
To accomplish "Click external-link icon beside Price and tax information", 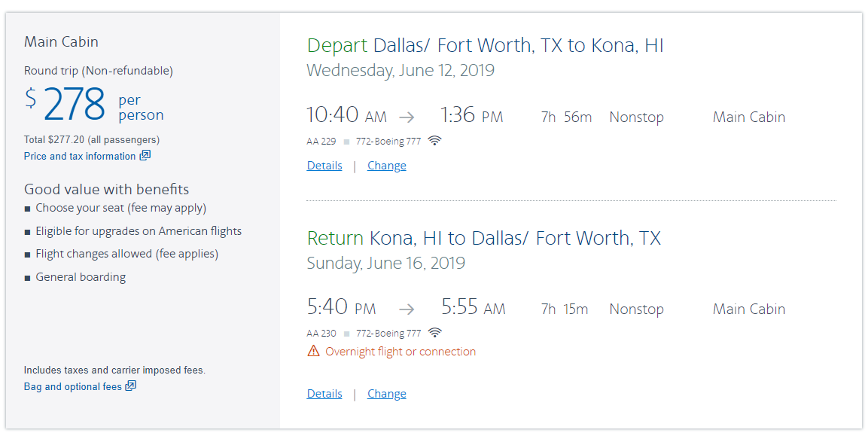I will point(145,156).
